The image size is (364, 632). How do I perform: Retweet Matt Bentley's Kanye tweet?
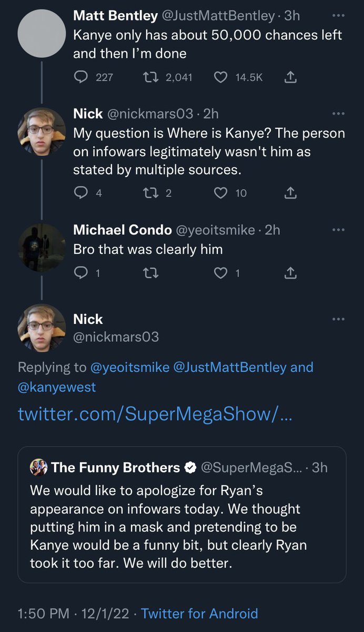pyautogui.click(x=151, y=77)
